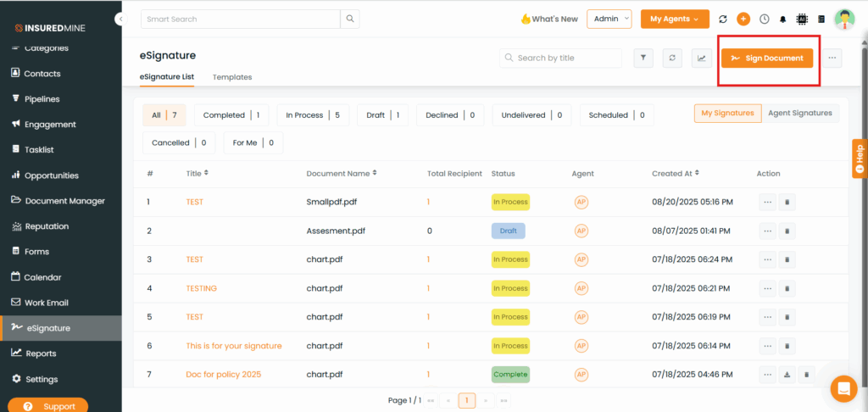This screenshot has height=412, width=868.
Task: Focus the Search by title field
Action: [x=560, y=58]
